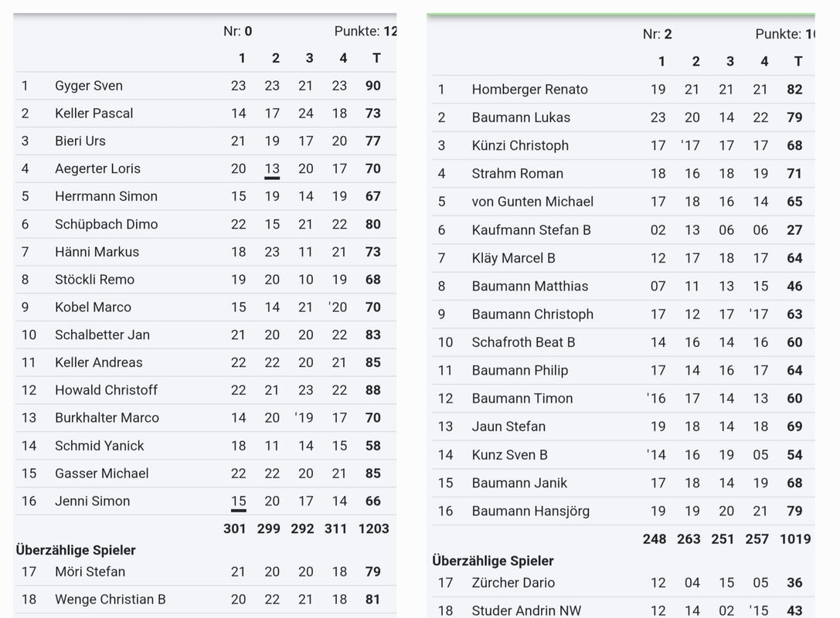Click the team total score 1203
This screenshot has width=840, height=618.
[374, 529]
